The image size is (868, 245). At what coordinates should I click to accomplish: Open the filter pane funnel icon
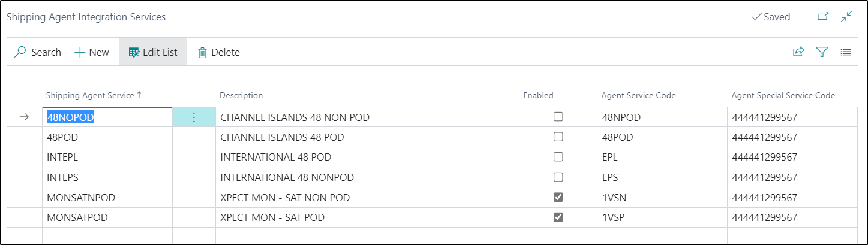pos(822,52)
